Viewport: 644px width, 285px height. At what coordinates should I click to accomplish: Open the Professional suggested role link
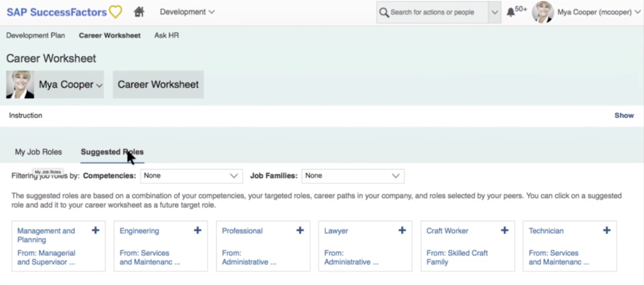242,231
